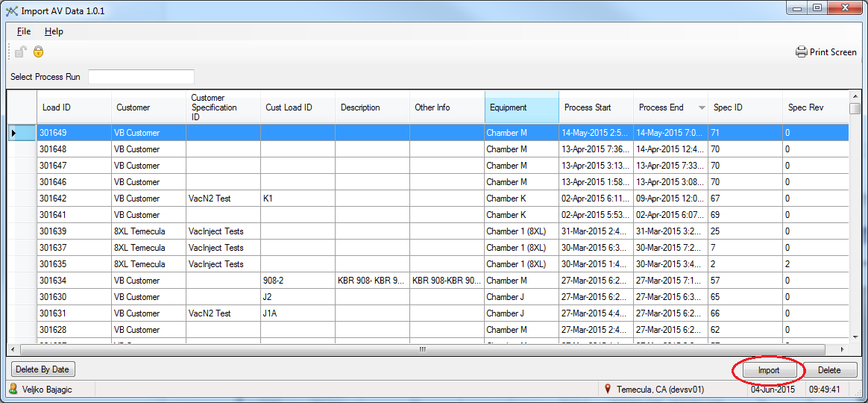Click the location pin icon in status bar
Screen dimensions: 868x403
[608, 389]
